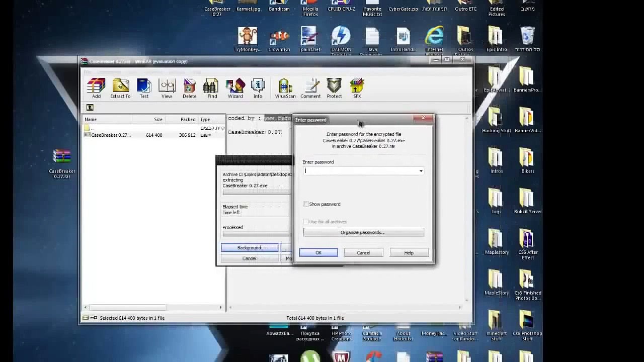Select the Clownfish desktop icon
644x362 pixels.
(279, 39)
